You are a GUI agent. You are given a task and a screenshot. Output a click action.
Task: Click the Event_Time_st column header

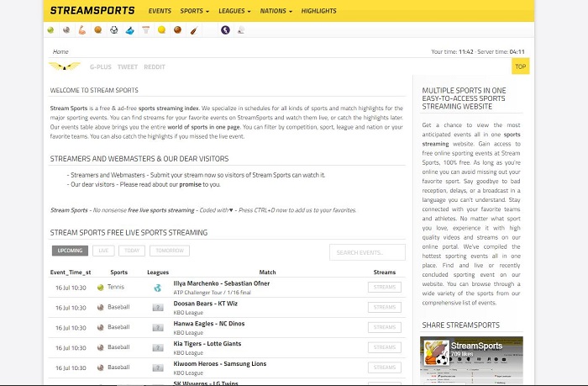pos(71,272)
